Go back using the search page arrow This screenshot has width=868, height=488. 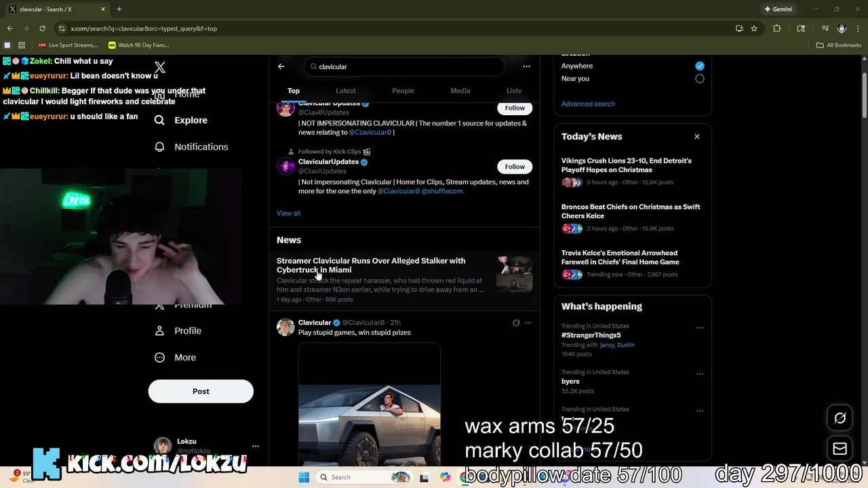tap(281, 66)
